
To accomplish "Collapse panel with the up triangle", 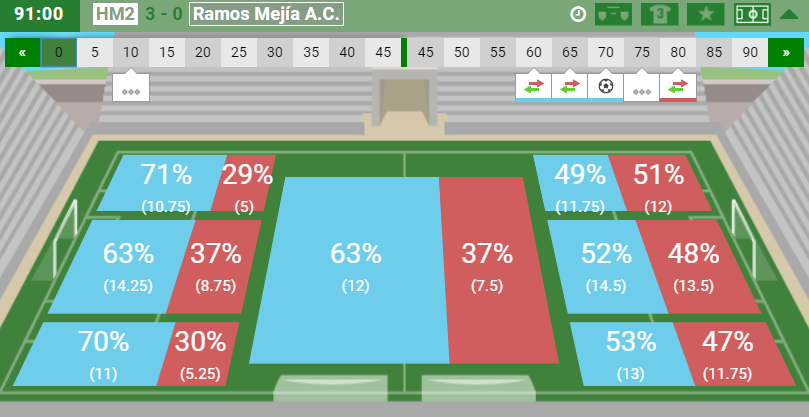I will point(789,14).
